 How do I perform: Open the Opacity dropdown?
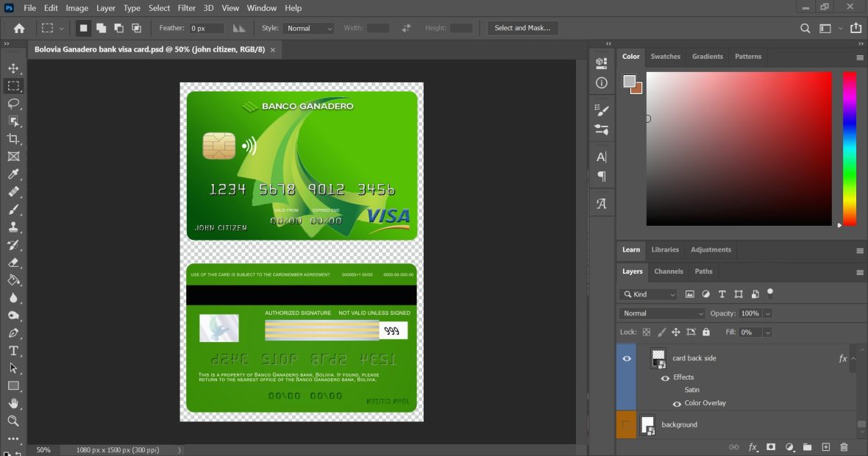pyautogui.click(x=768, y=313)
